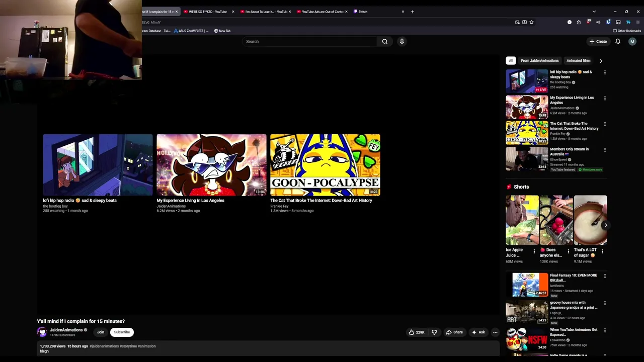
Task: Open the Other Bookmarks folder
Action: pyautogui.click(x=626, y=31)
